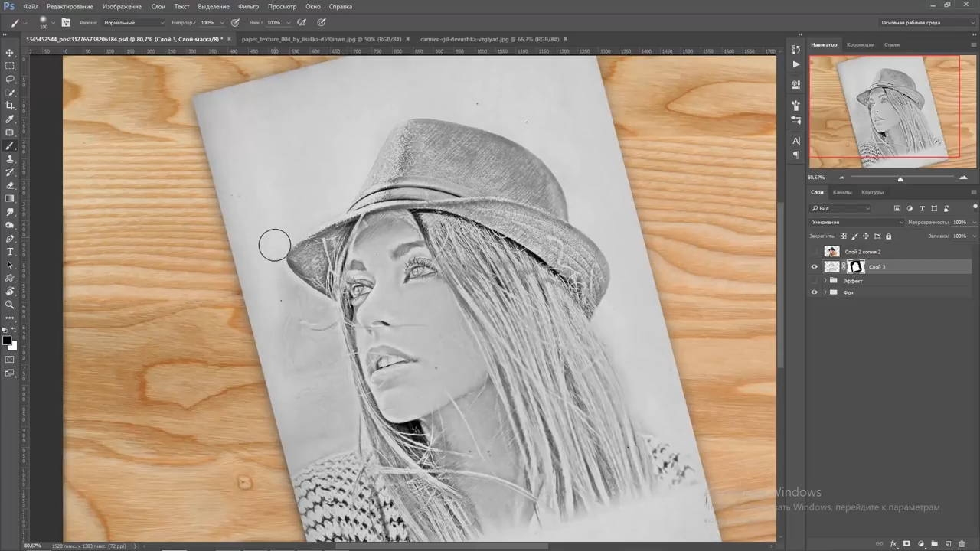Open the Character panel icon
The height and width of the screenshot is (551, 980).
coord(796,141)
